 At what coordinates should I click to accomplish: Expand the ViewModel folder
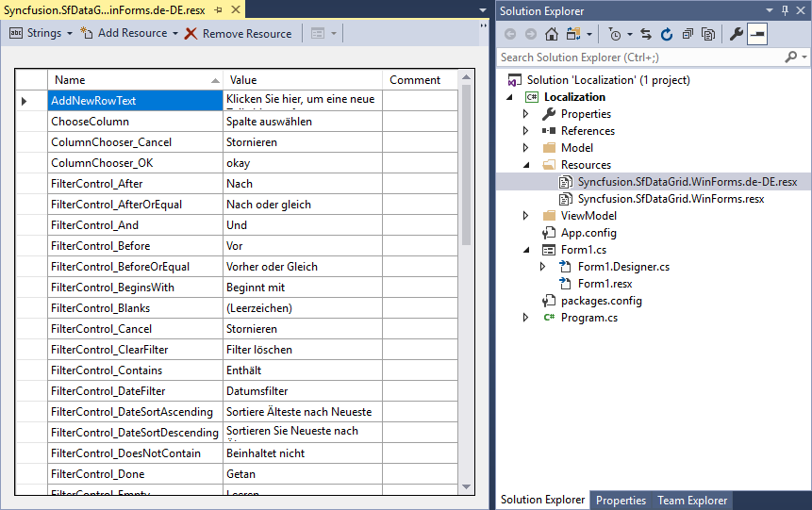click(x=525, y=216)
